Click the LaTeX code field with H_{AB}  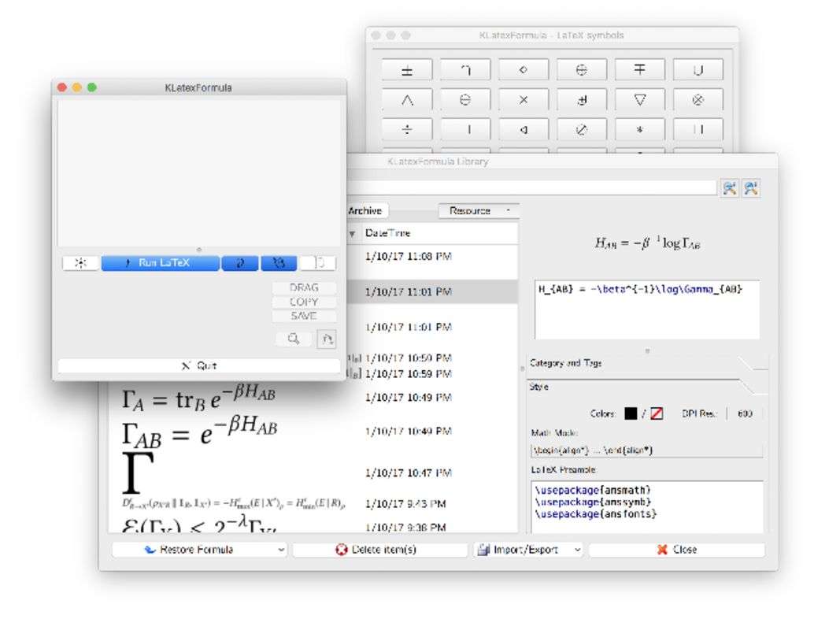click(646, 309)
